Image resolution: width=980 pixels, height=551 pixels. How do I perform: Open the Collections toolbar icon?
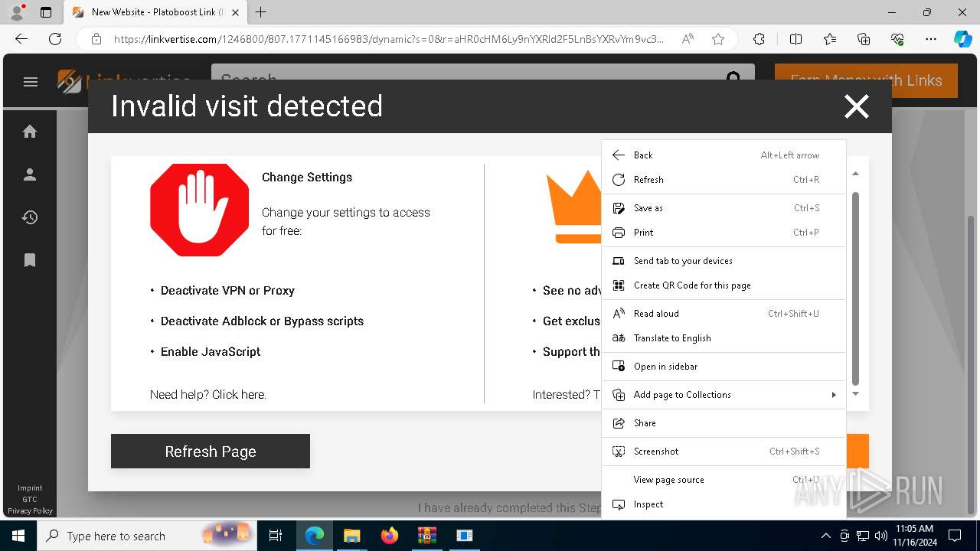(x=864, y=39)
